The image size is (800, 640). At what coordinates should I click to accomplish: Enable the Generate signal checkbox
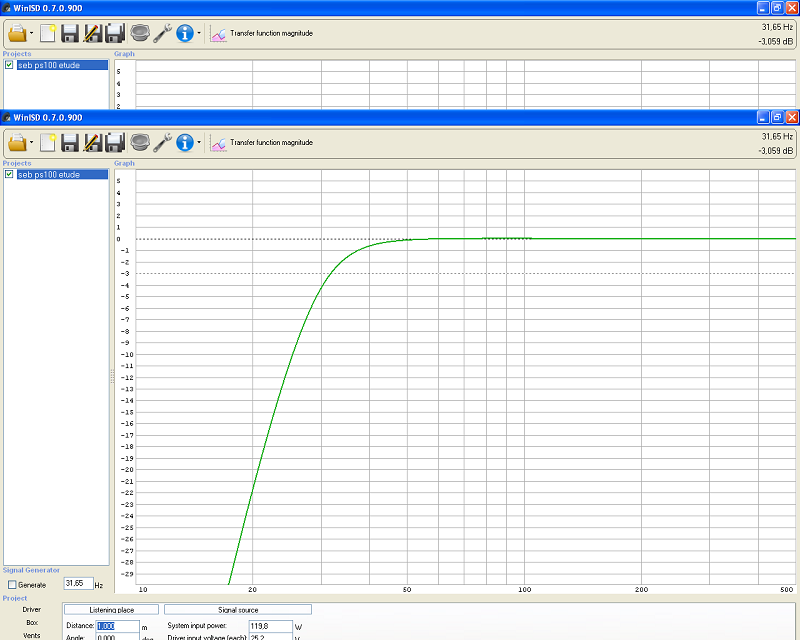pos(12,585)
